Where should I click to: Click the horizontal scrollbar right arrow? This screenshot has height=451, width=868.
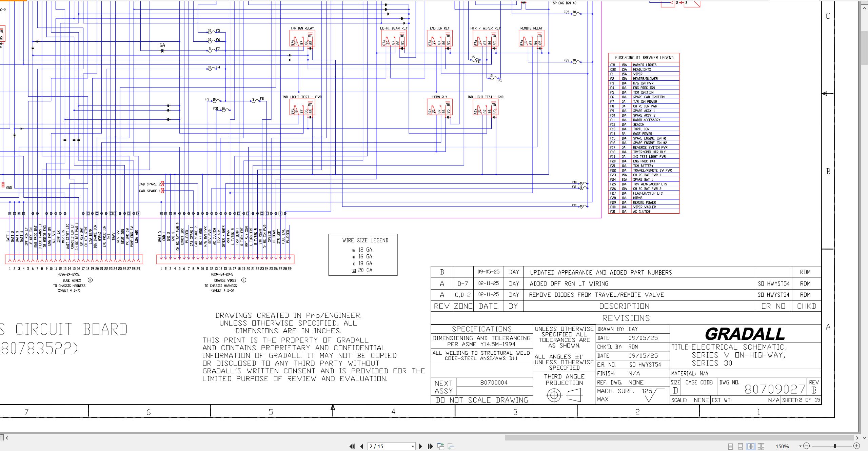(x=857, y=438)
